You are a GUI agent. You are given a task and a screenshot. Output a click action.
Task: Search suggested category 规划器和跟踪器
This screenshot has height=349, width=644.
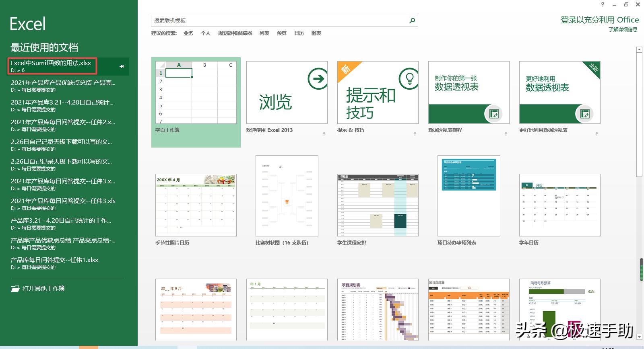point(235,33)
